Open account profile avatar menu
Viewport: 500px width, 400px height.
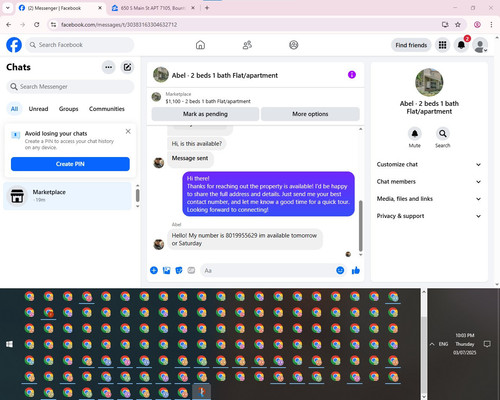click(480, 45)
